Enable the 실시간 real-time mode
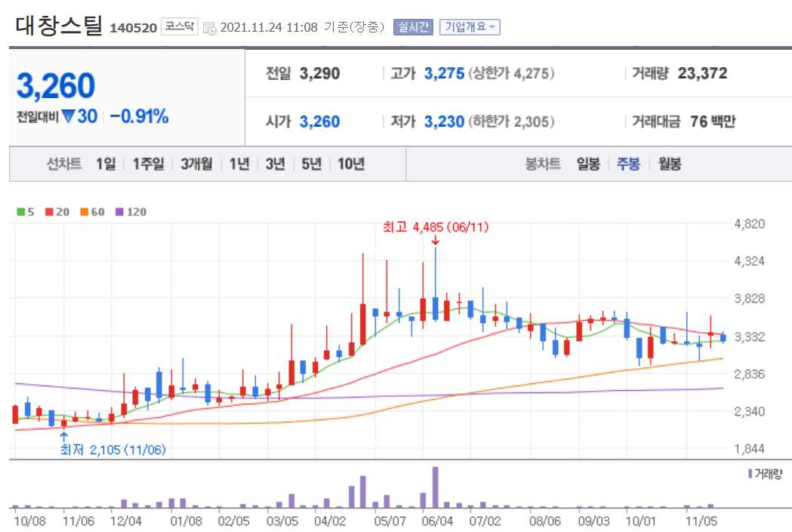The width and height of the screenshot is (792, 532). [413, 26]
